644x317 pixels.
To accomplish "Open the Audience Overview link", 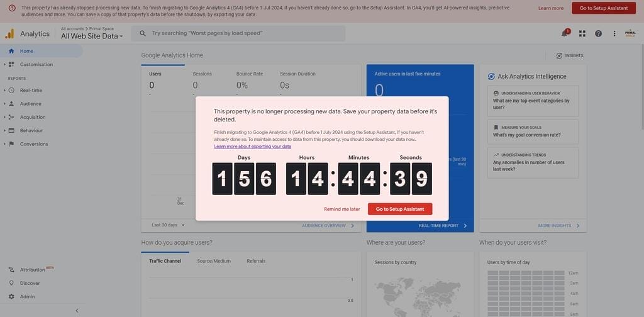I will point(328,226).
